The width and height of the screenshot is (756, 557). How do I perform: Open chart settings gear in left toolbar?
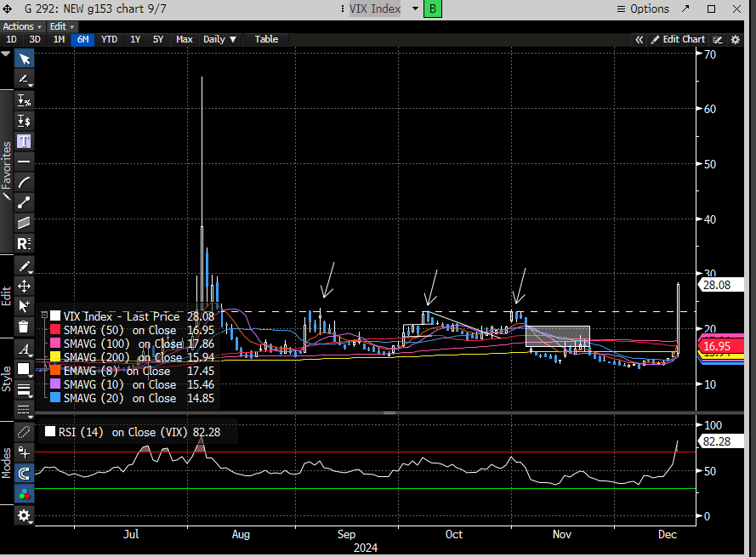25,515
